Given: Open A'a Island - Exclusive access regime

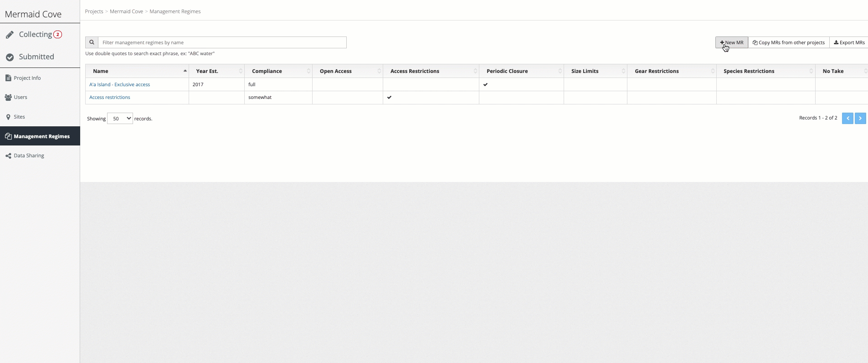Looking at the screenshot, I should pos(119,84).
